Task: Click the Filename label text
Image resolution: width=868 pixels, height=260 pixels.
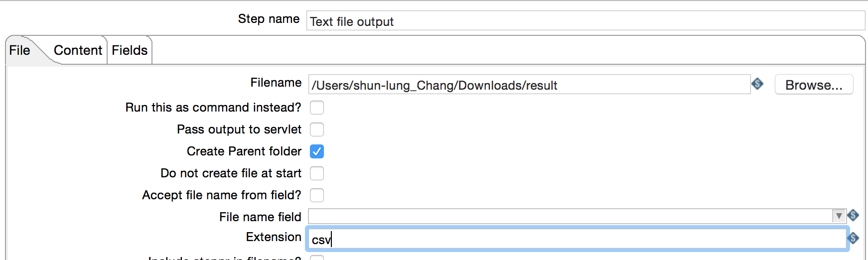Action: pyautogui.click(x=276, y=83)
